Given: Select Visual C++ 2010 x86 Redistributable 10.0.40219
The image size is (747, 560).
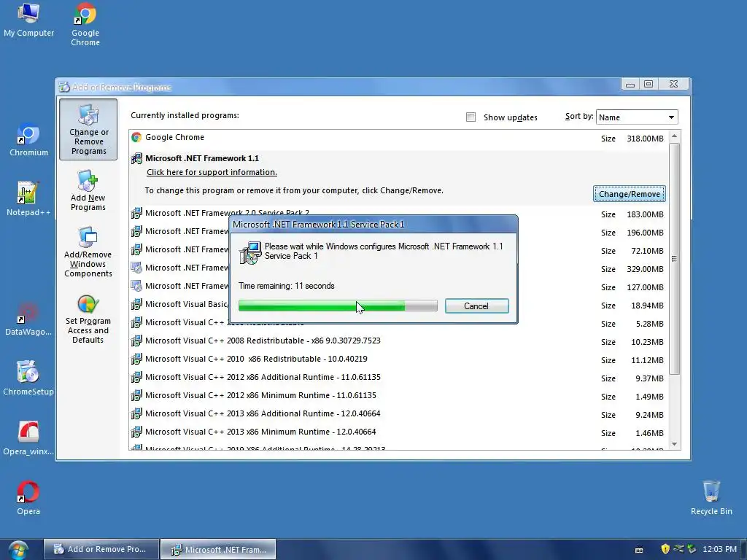Looking at the screenshot, I should tap(399, 359).
